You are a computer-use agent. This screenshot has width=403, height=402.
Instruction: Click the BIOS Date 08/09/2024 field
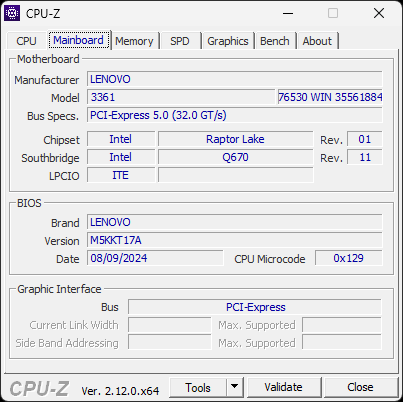click(155, 258)
